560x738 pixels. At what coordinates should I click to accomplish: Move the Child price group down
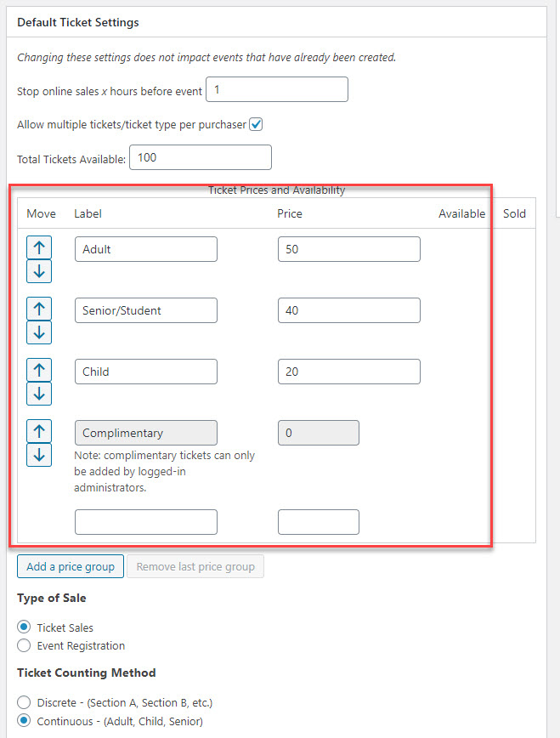(x=39, y=394)
